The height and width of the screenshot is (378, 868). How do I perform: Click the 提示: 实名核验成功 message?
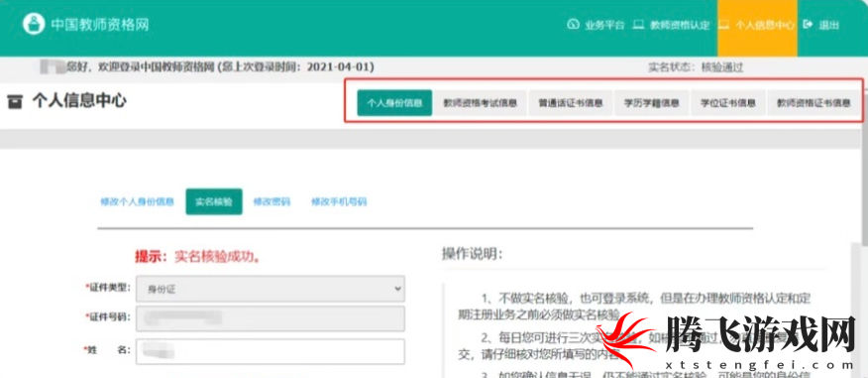point(198,257)
